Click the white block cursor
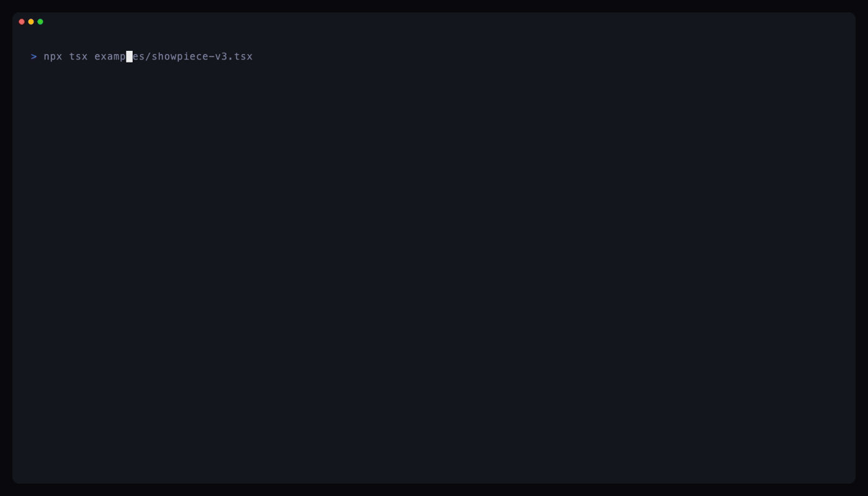This screenshot has width=868, height=496. pyautogui.click(x=130, y=56)
